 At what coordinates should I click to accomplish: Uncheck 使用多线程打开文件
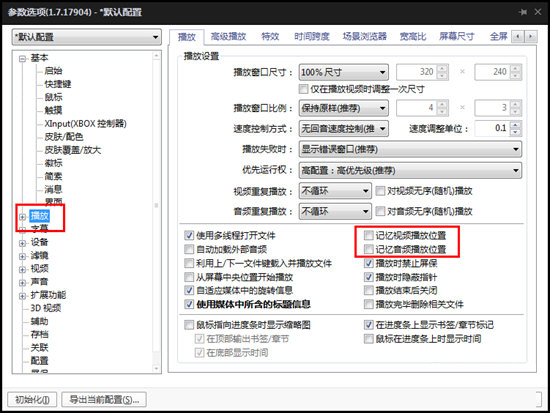[x=189, y=235]
